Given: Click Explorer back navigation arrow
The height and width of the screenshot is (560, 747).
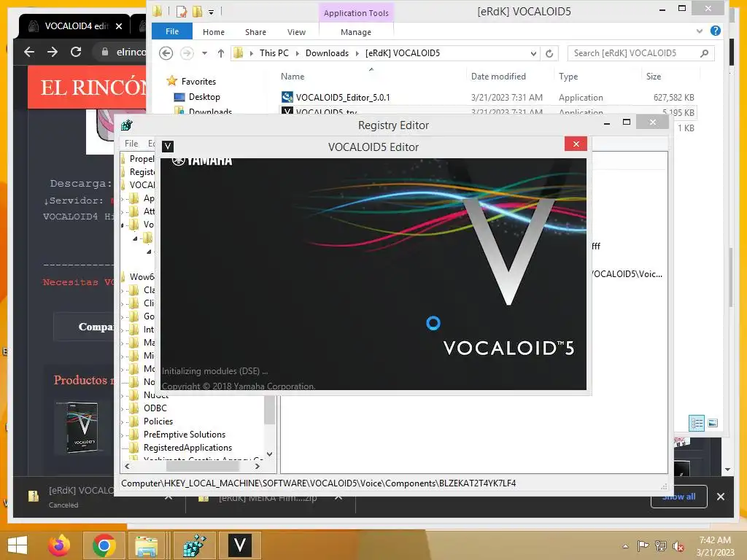Looking at the screenshot, I should coord(166,52).
